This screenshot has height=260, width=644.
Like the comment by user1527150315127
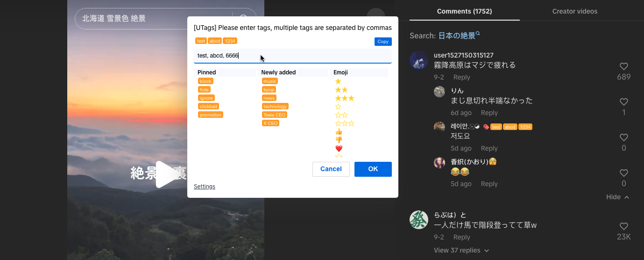[x=623, y=66]
